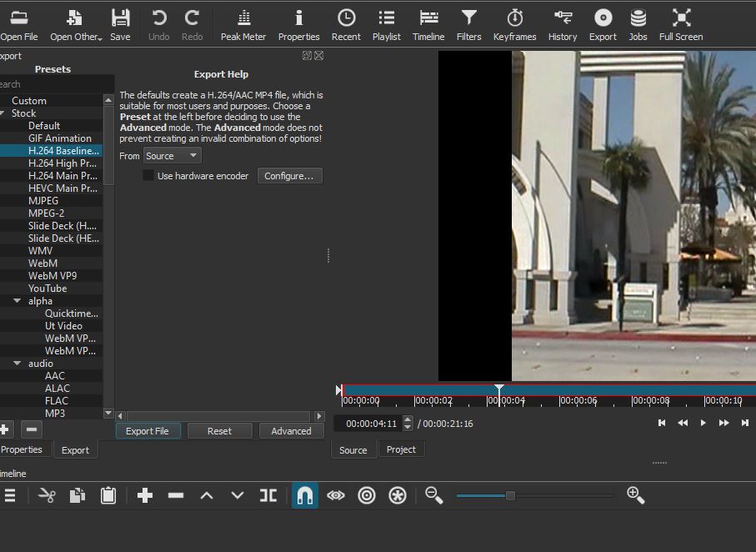
Task: Click the Undo toolbar icon
Action: pos(158,25)
